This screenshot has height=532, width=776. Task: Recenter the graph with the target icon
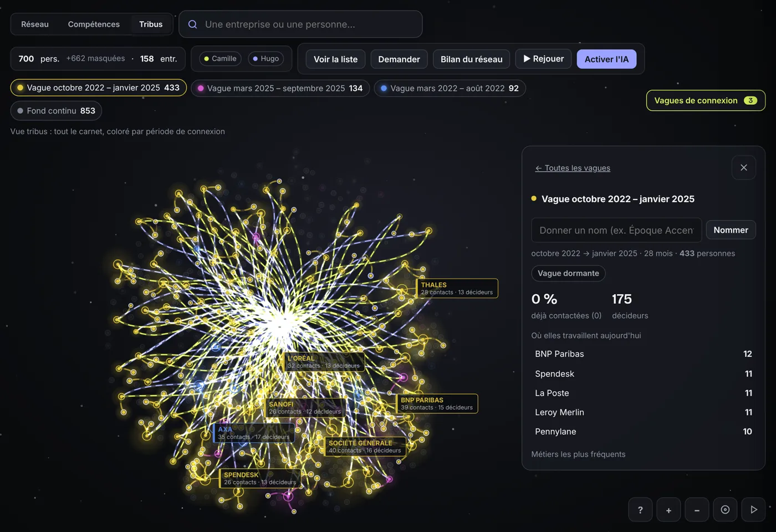coord(725,510)
